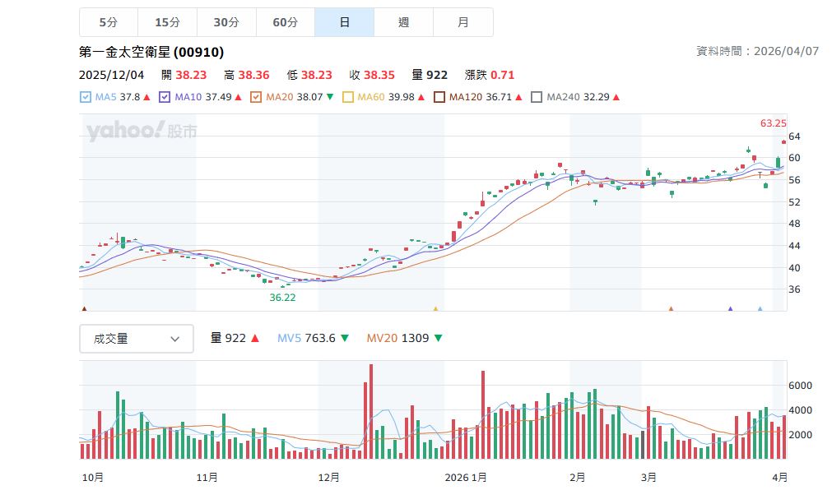The height and width of the screenshot is (504, 832).
Task: Switch to the 5分 interval tab
Action: [108, 22]
